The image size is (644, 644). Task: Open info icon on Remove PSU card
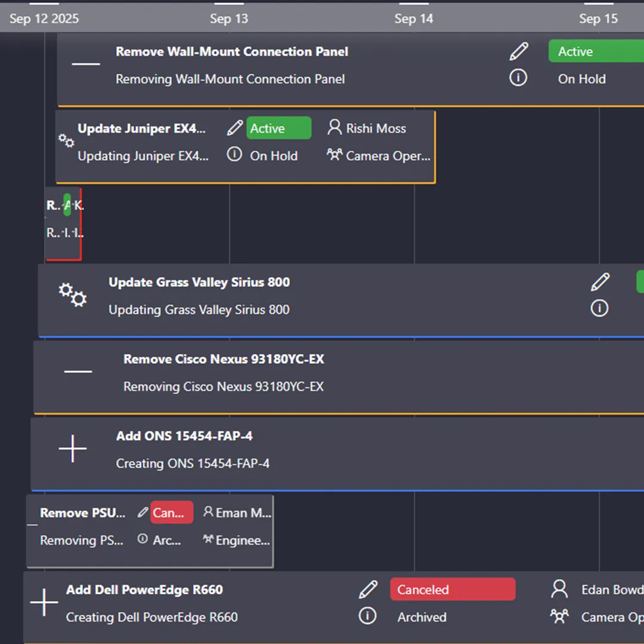[143, 538]
